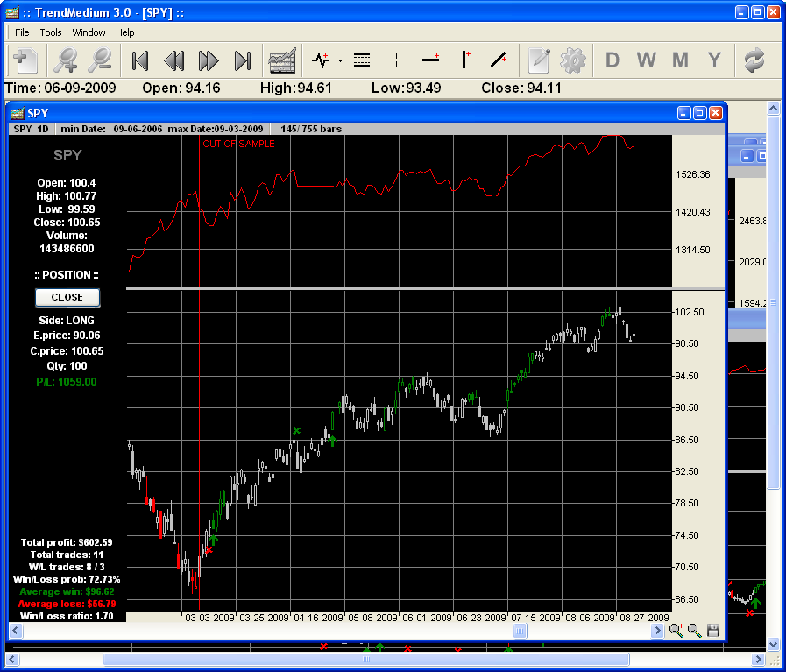Click the new chart document icon
Viewport: 786px width, 672px height.
(x=25, y=60)
